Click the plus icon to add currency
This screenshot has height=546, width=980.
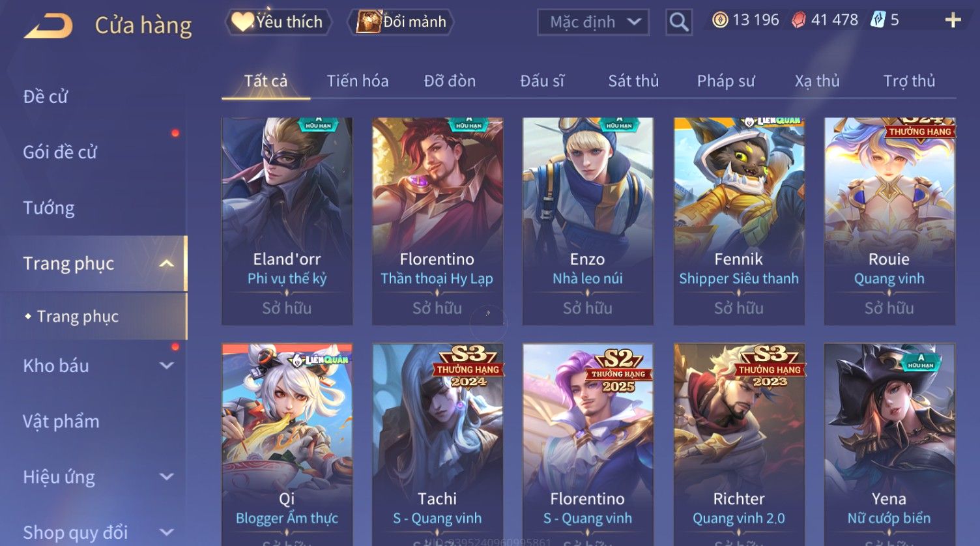[x=953, y=20]
